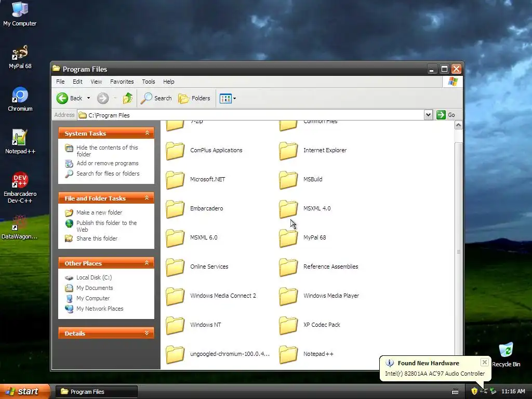The height and width of the screenshot is (399, 532).
Task: Collapse the Other Places panel
Action: (x=147, y=263)
